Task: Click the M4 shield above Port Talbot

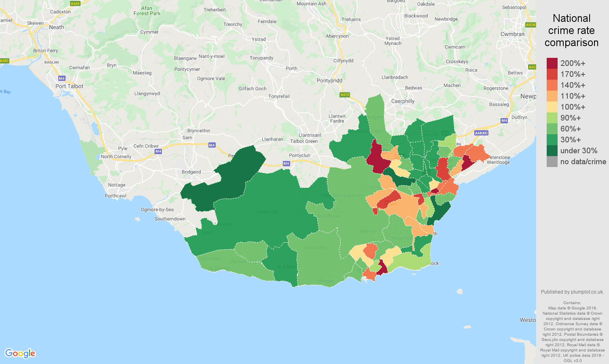Action: pyautogui.click(x=62, y=78)
